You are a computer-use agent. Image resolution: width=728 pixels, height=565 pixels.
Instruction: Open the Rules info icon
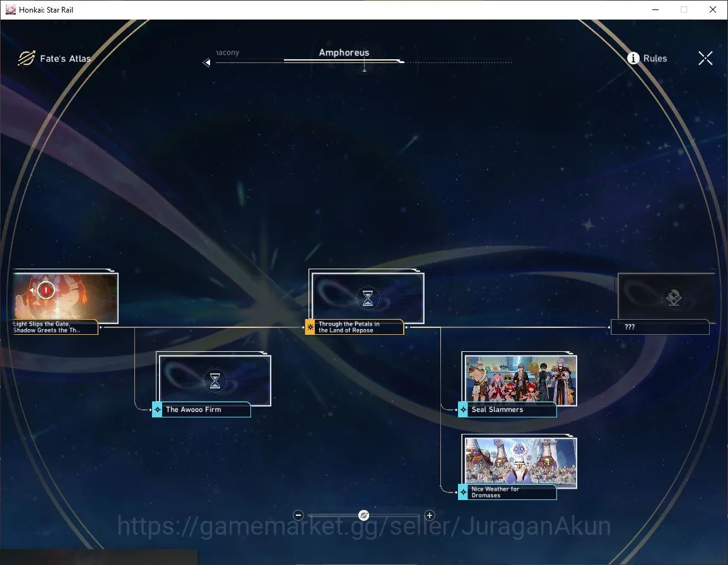[x=633, y=58]
